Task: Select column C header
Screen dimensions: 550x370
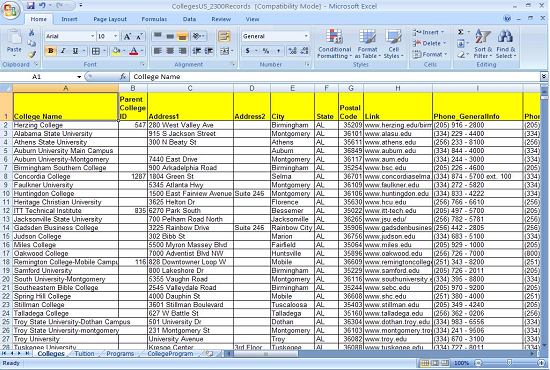Action: 190,88
